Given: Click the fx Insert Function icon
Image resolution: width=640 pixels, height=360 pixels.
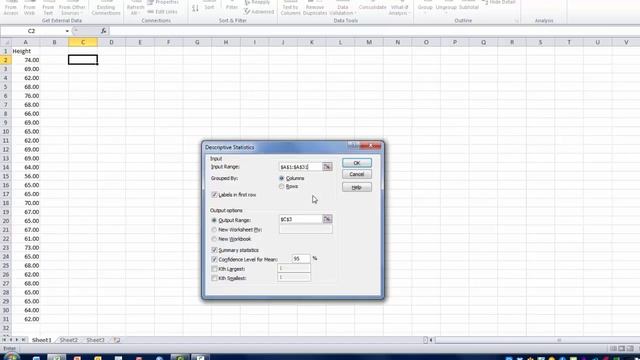Looking at the screenshot, I should [103, 31].
